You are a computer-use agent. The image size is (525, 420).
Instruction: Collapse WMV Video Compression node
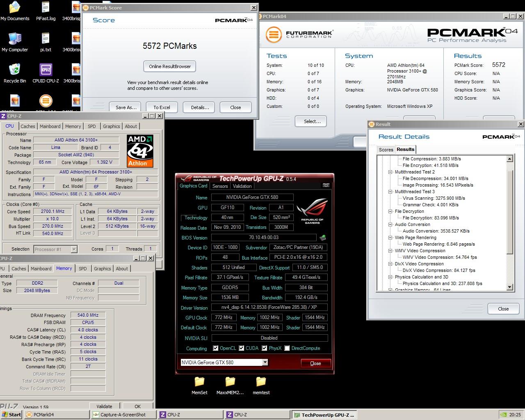click(x=390, y=251)
